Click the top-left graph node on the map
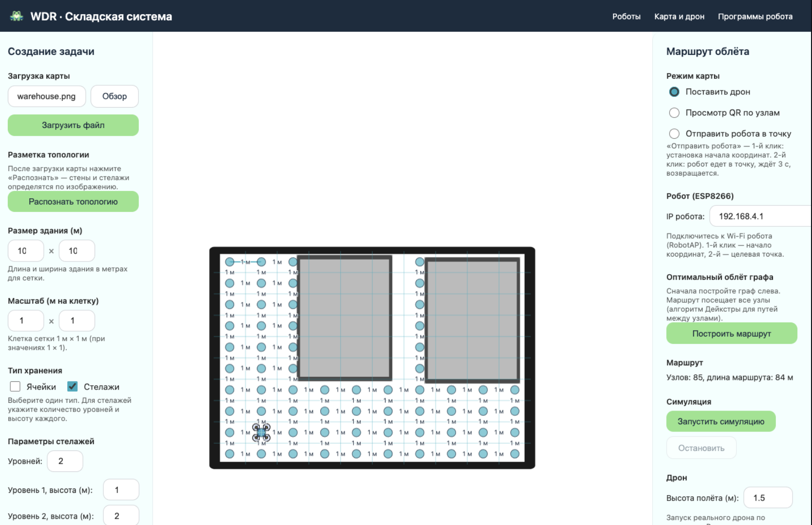Viewport: 812px width, 525px height. 230,262
